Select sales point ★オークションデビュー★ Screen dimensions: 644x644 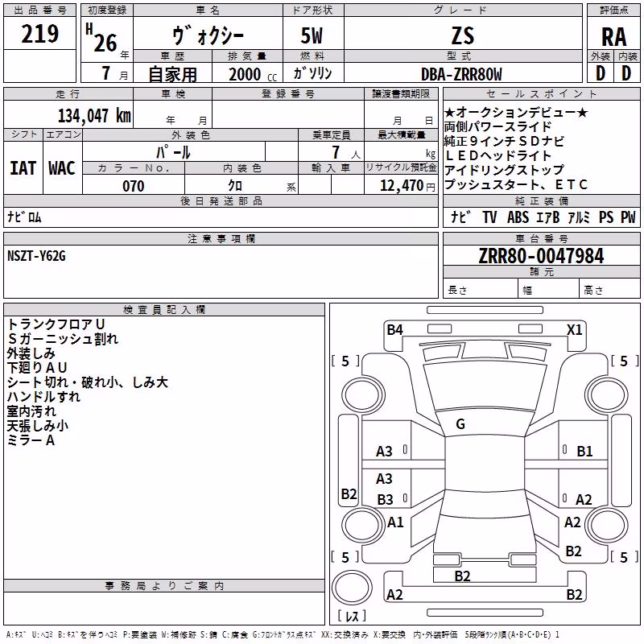516,112
